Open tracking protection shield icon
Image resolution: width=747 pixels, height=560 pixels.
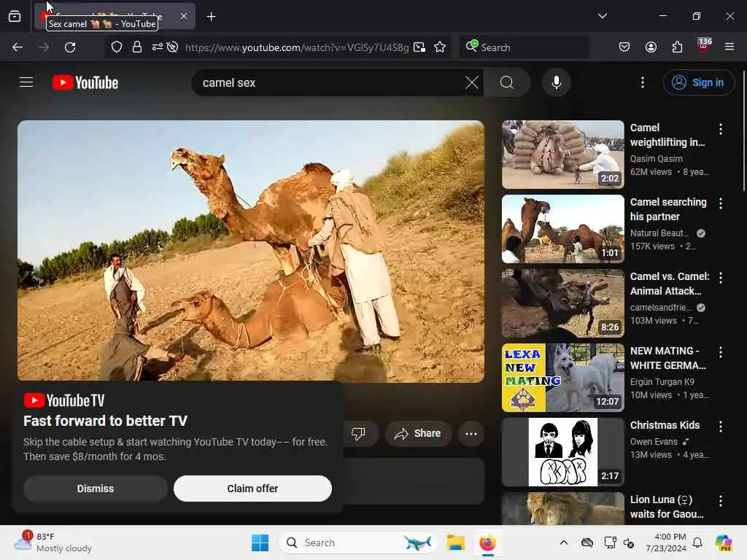pyautogui.click(x=117, y=47)
